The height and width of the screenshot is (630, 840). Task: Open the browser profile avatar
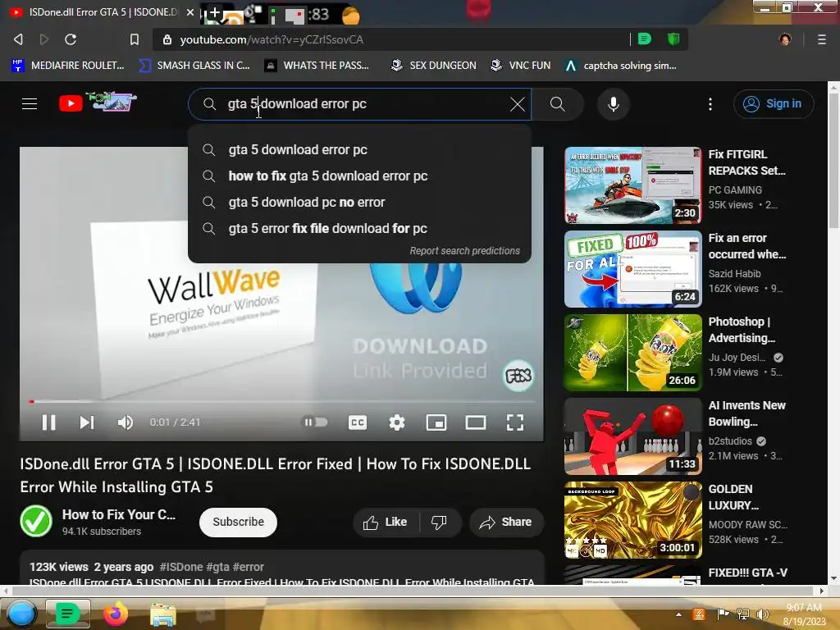pyautogui.click(x=785, y=39)
